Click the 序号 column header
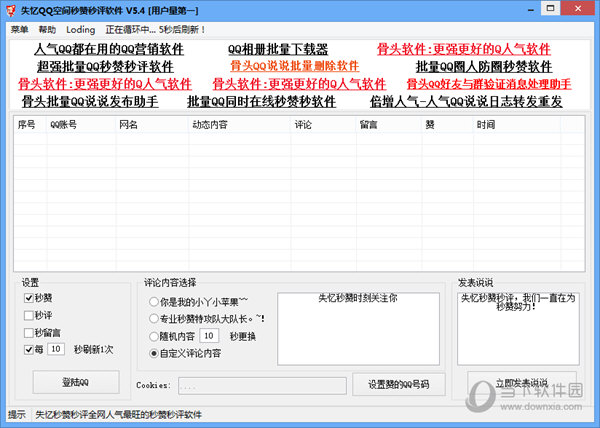This screenshot has width=600, height=428. [30, 125]
